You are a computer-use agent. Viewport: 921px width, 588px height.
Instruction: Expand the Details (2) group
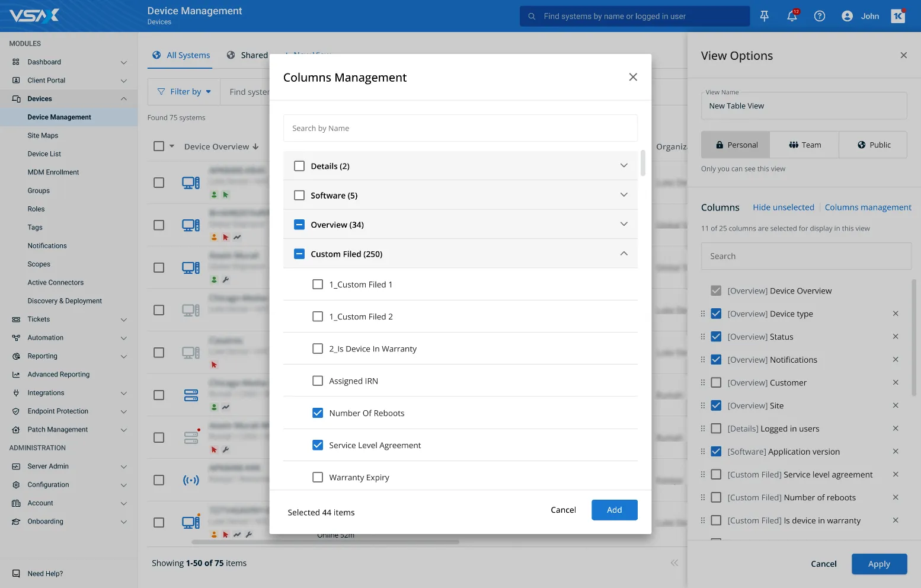623,166
